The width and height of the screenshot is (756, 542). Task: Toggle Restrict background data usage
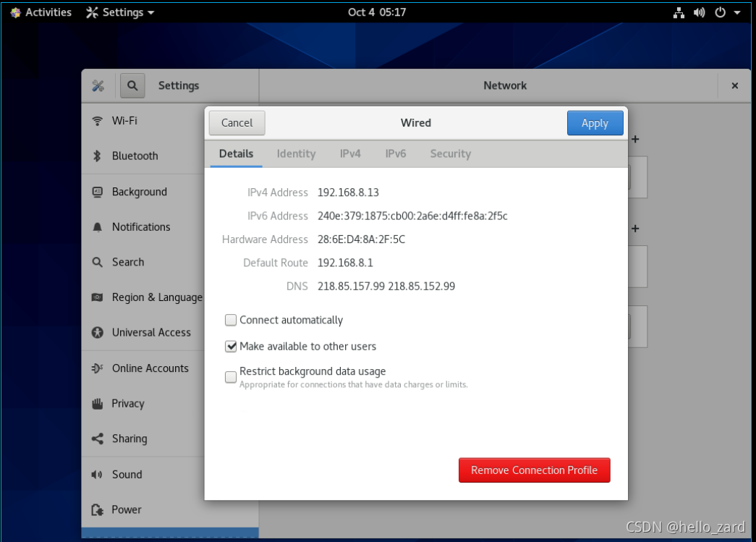[231, 377]
